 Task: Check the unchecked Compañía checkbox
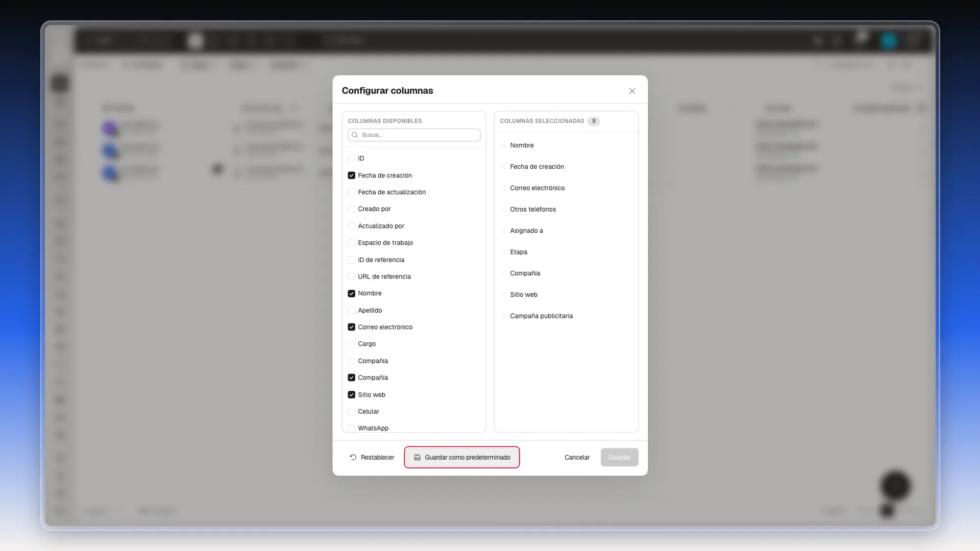(x=351, y=361)
